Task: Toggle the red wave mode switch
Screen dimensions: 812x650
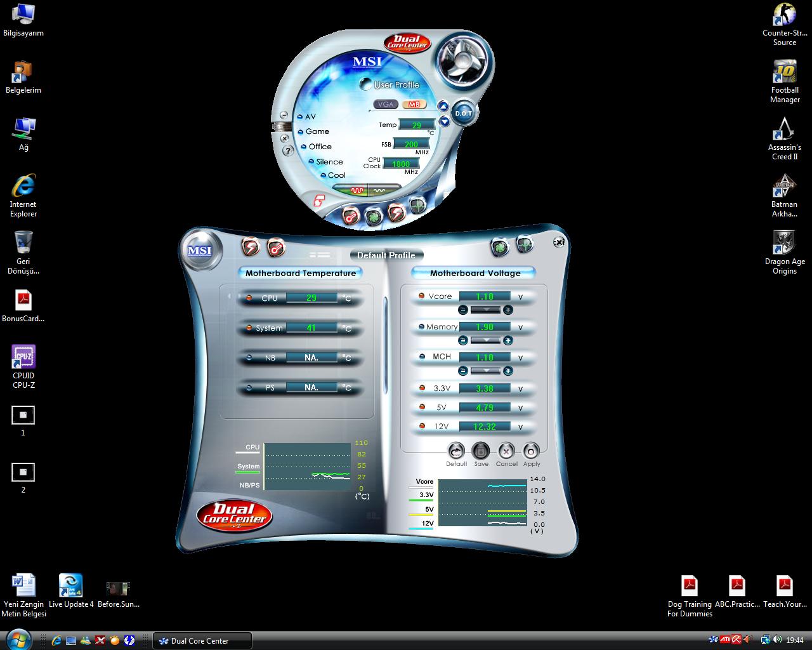Action: pyautogui.click(x=357, y=190)
